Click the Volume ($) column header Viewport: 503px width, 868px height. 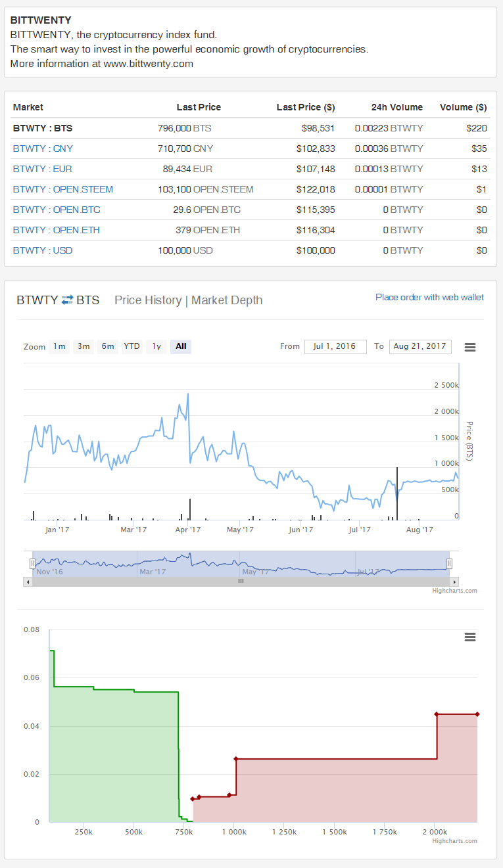coord(463,107)
